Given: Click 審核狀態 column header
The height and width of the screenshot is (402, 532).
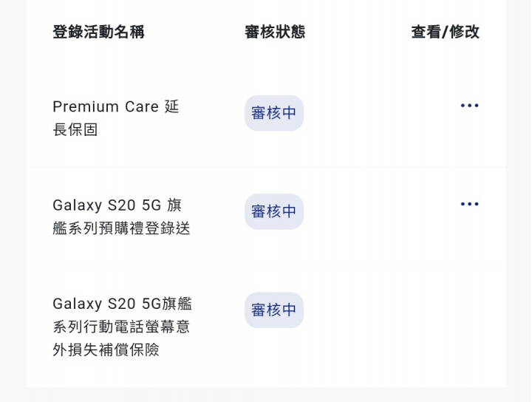Looking at the screenshot, I should tap(275, 32).
